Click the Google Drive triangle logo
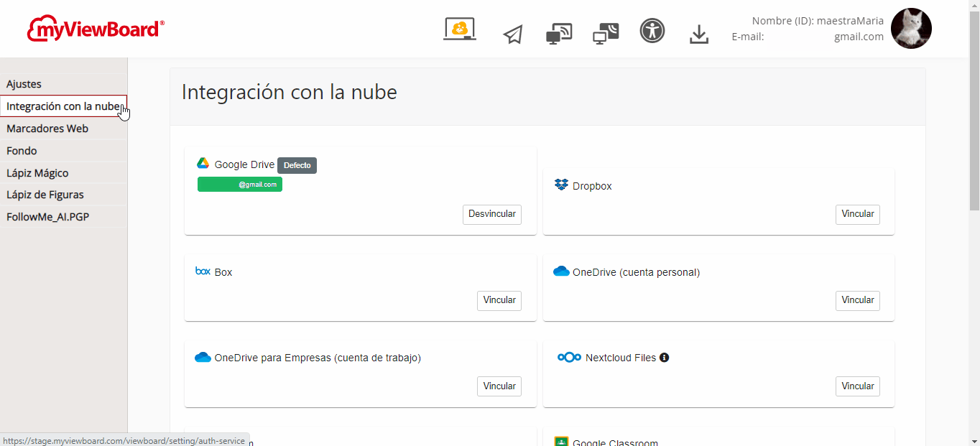 pyautogui.click(x=203, y=164)
